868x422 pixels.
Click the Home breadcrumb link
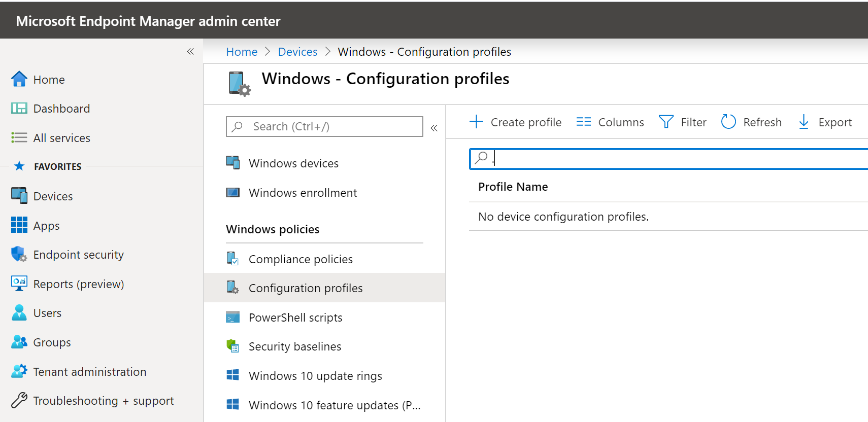point(242,52)
